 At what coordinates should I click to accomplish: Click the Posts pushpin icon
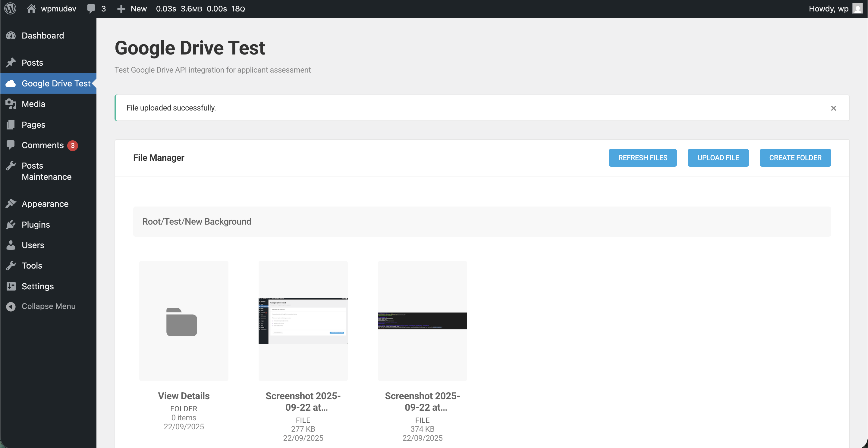(x=11, y=63)
